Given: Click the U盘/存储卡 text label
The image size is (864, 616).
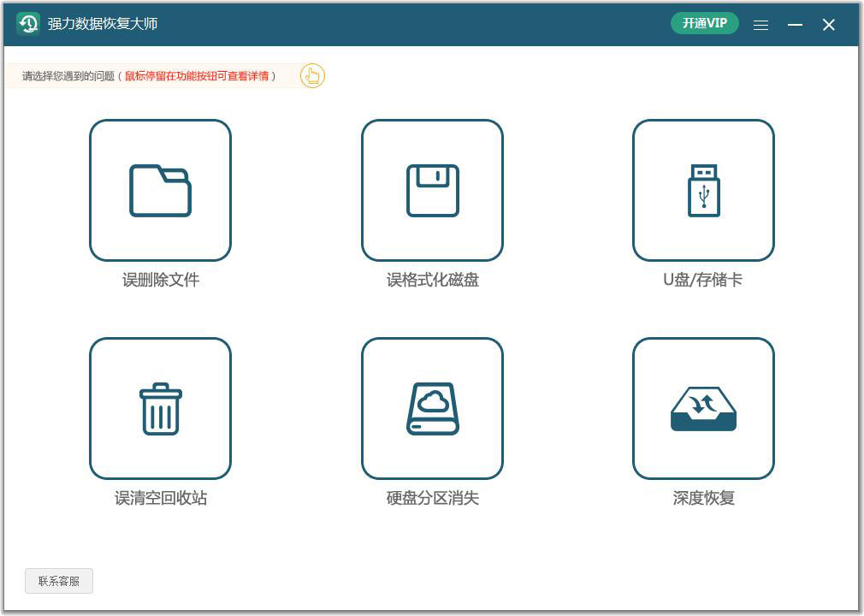Looking at the screenshot, I should (x=703, y=279).
